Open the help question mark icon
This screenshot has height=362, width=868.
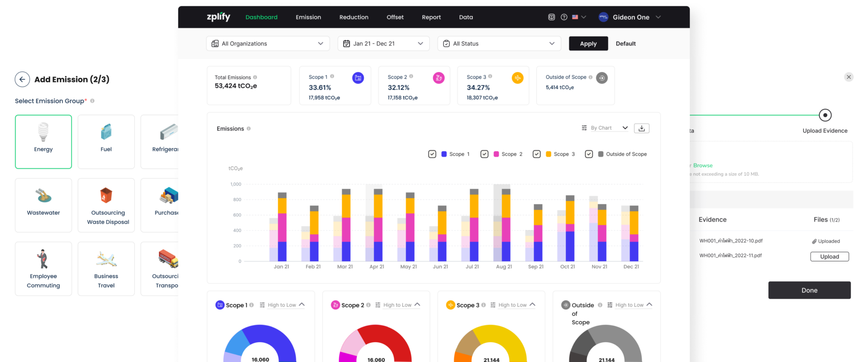click(x=564, y=17)
